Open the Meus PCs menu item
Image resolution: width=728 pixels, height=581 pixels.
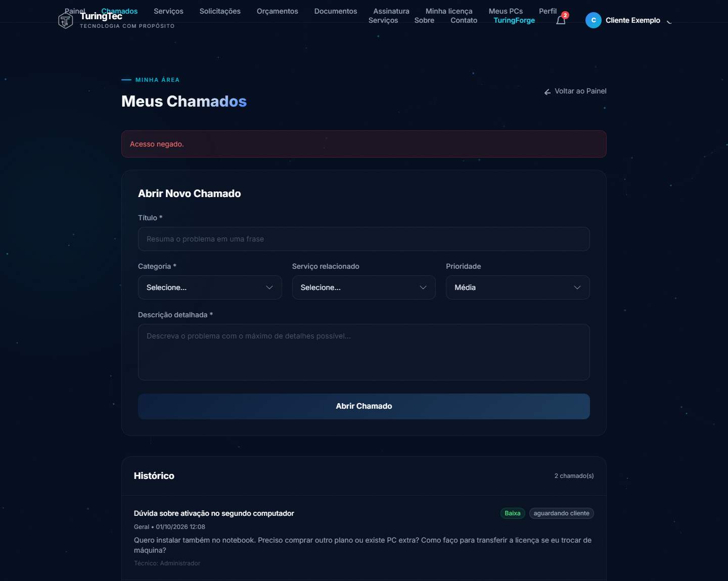click(506, 11)
